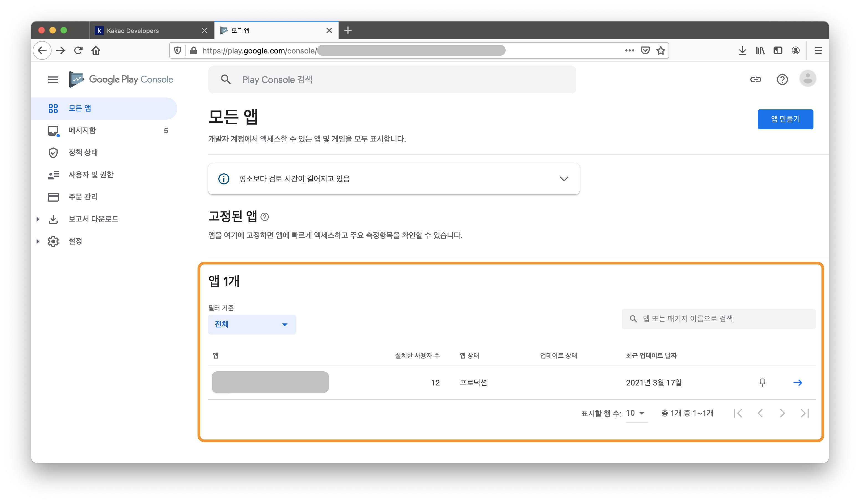Open 주문 관리 from the sidebar
Image resolution: width=860 pixels, height=504 pixels.
pos(83,197)
